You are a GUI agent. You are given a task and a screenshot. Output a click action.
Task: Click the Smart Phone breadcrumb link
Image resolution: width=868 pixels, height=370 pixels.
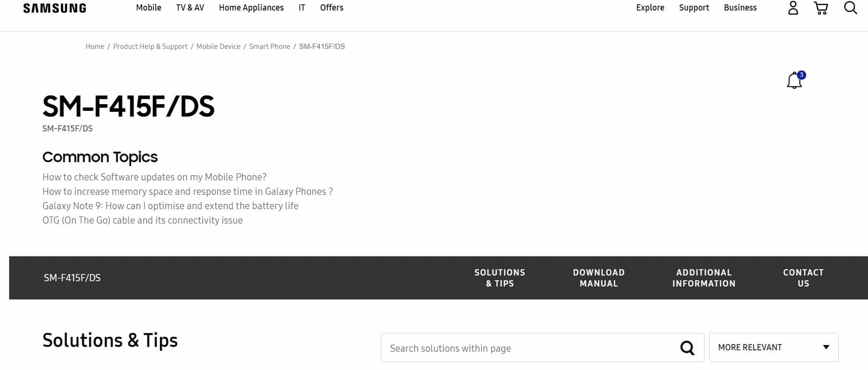coord(269,46)
